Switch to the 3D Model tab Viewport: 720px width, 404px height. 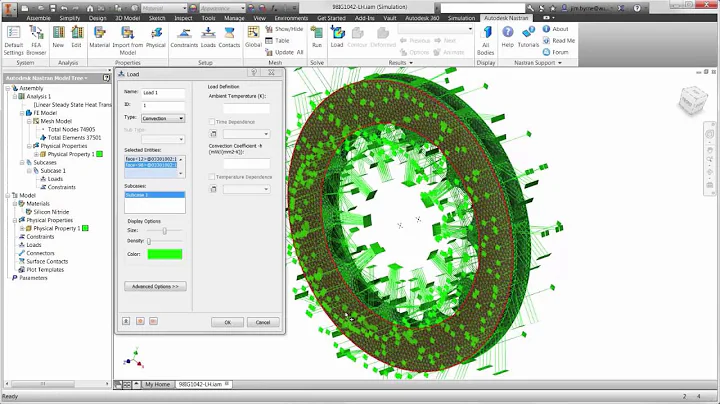(x=127, y=18)
